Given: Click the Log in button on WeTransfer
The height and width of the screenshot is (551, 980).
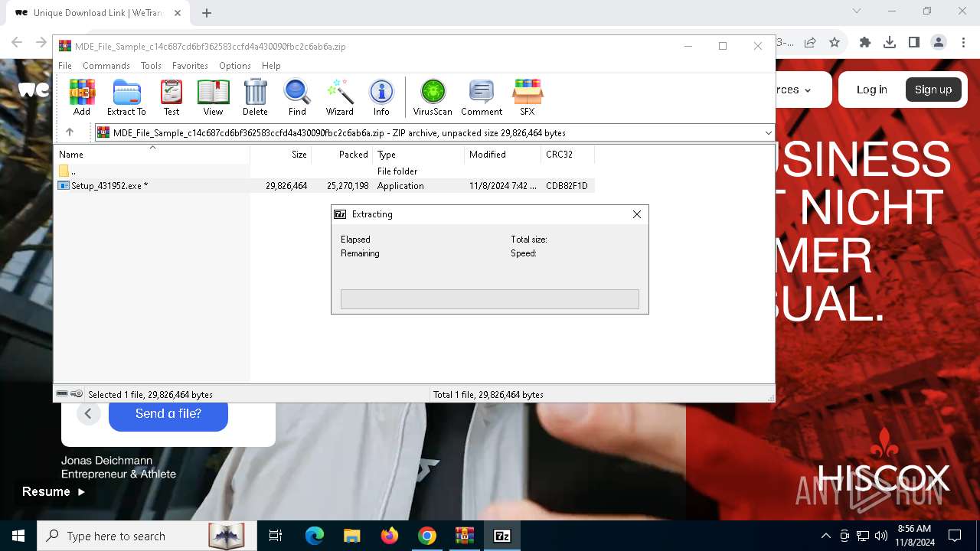Looking at the screenshot, I should click(872, 90).
